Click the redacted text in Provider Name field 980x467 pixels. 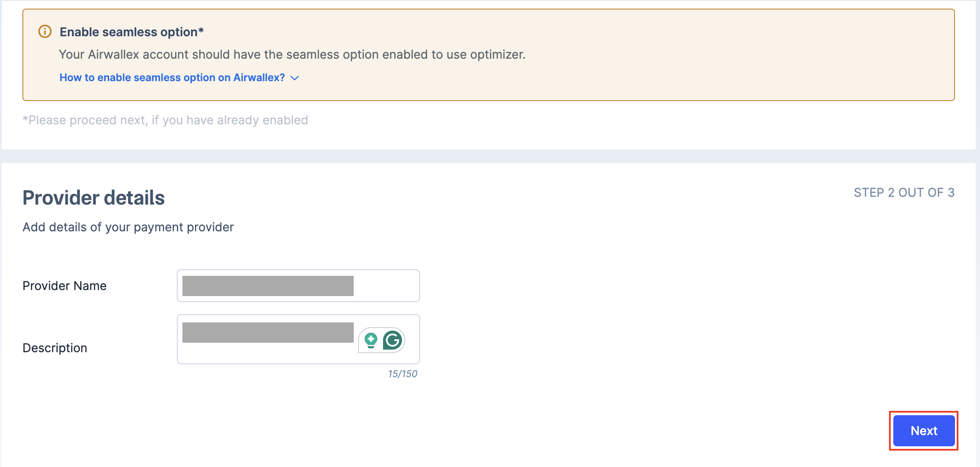[x=268, y=286]
